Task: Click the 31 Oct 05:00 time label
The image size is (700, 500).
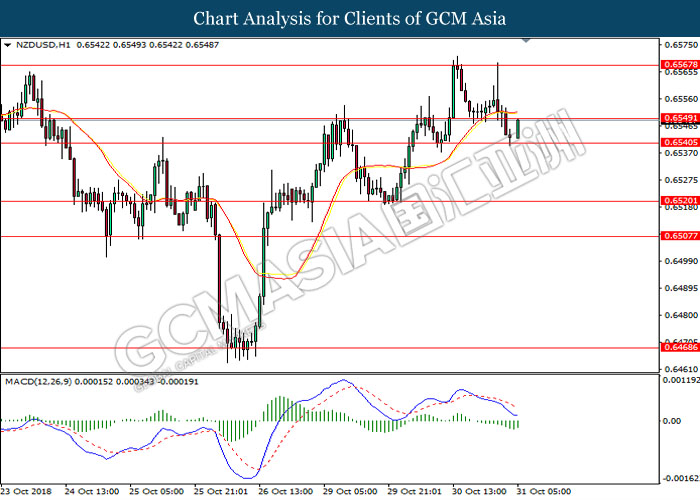Action: click(x=544, y=492)
